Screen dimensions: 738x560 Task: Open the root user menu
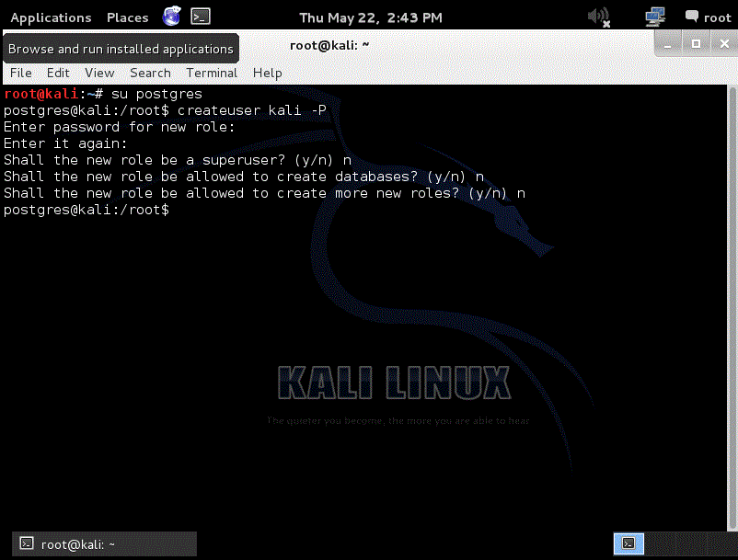(708, 17)
